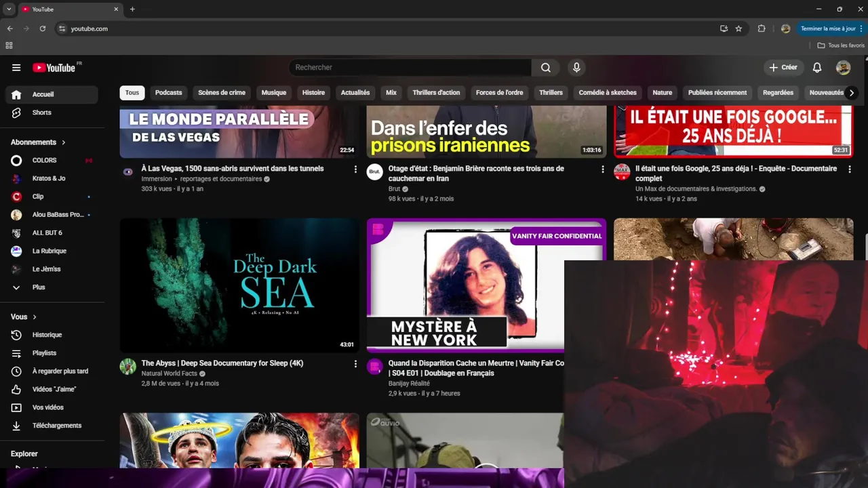Open the ALL BUT 6 subscription

coord(52,232)
